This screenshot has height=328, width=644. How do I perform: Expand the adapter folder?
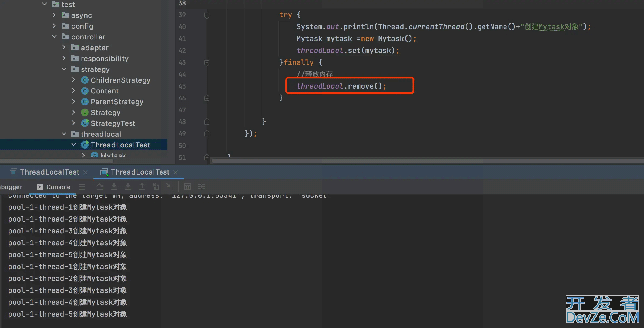64,48
